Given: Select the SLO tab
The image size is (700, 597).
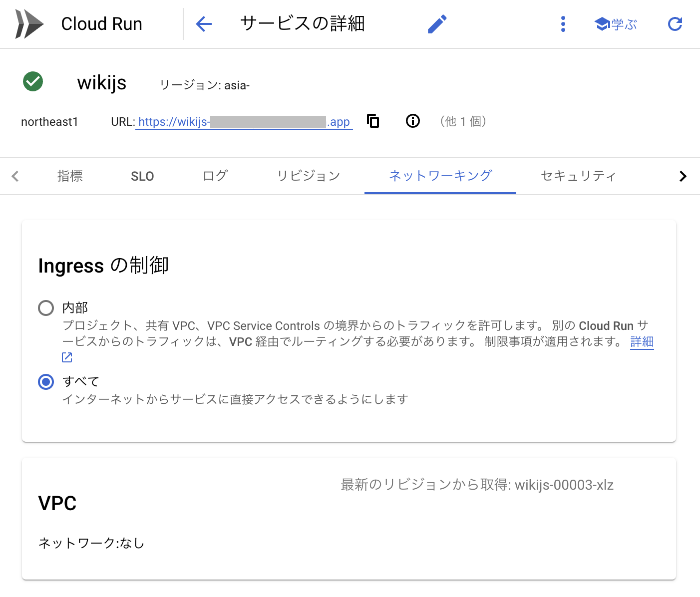Looking at the screenshot, I should tap(142, 176).
